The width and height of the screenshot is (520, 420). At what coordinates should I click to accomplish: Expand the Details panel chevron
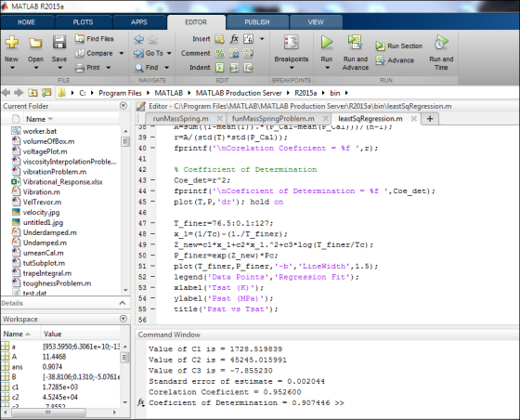(123, 303)
